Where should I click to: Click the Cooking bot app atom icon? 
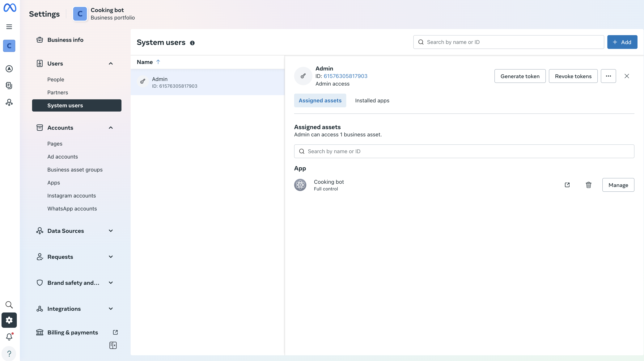click(x=300, y=185)
